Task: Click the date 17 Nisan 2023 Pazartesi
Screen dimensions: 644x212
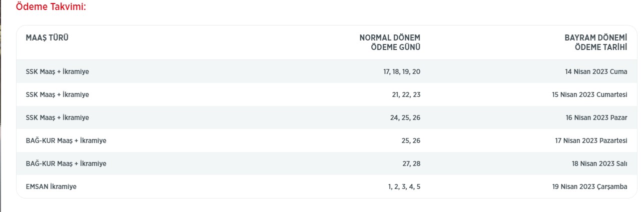Action: [x=591, y=140]
